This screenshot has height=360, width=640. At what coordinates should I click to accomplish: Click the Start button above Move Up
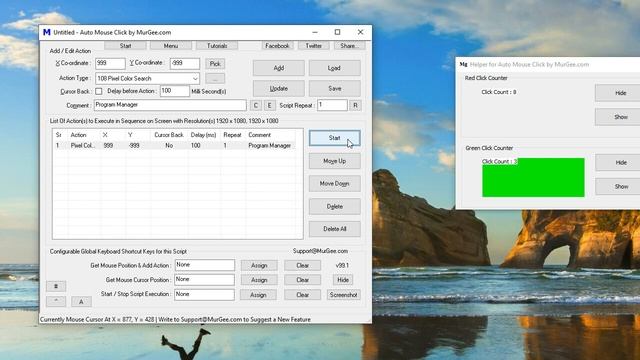(335, 138)
